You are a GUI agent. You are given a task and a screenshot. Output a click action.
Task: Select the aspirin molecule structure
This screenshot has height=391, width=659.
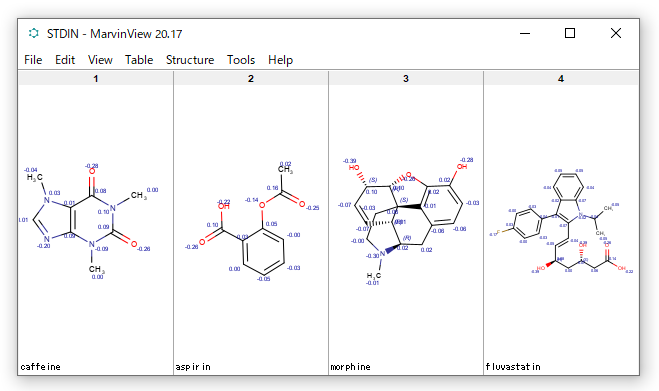(x=252, y=221)
